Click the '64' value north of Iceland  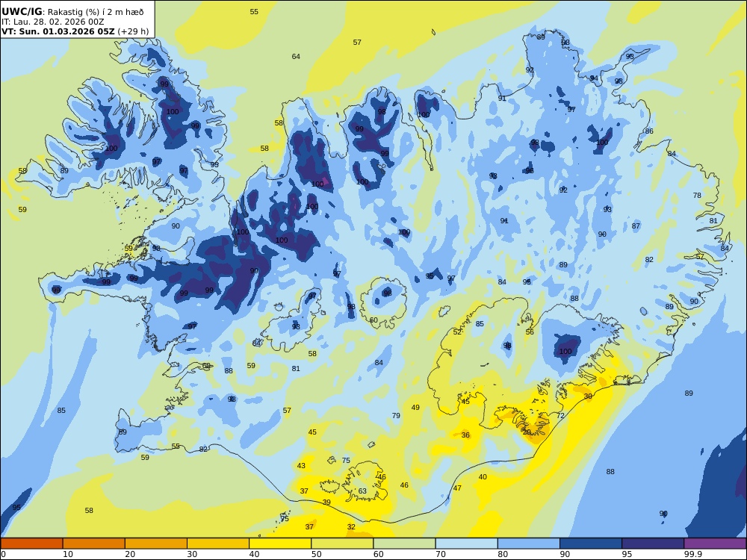coord(296,57)
